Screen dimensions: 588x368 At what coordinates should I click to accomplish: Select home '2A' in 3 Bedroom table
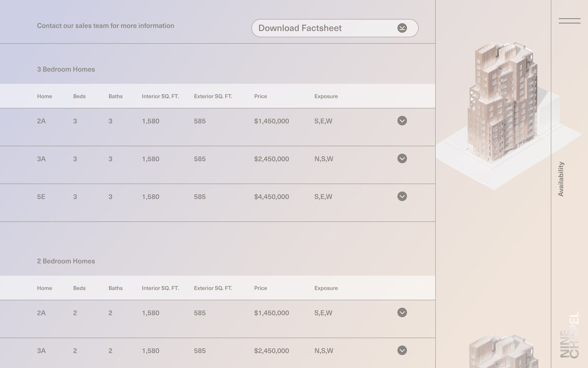[41, 121]
